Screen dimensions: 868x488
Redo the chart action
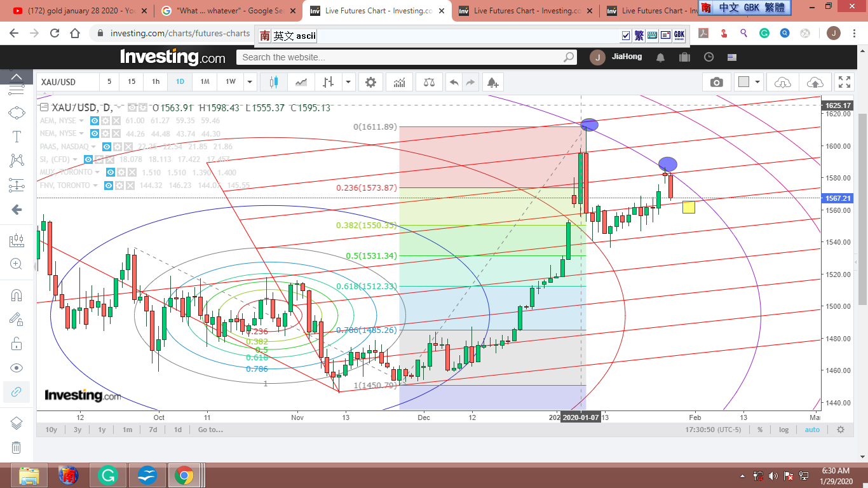(470, 82)
